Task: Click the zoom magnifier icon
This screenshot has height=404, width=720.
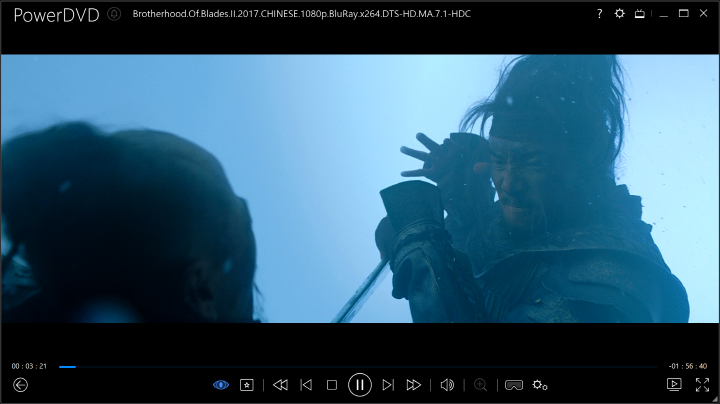Action: (x=481, y=385)
